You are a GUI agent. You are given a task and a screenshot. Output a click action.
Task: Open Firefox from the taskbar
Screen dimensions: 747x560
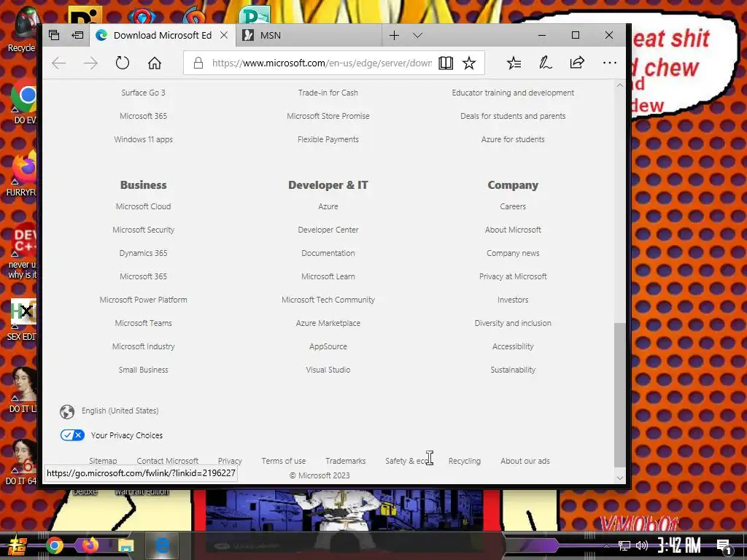90,545
